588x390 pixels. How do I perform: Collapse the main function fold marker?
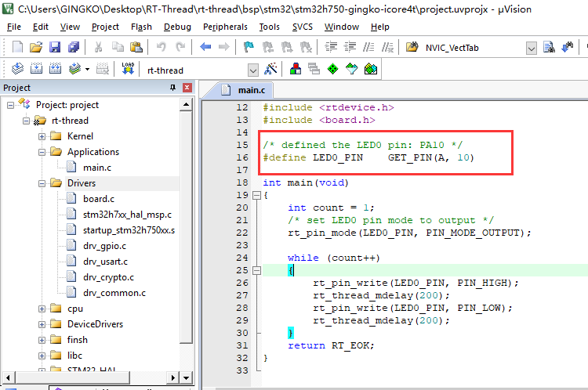coord(256,196)
